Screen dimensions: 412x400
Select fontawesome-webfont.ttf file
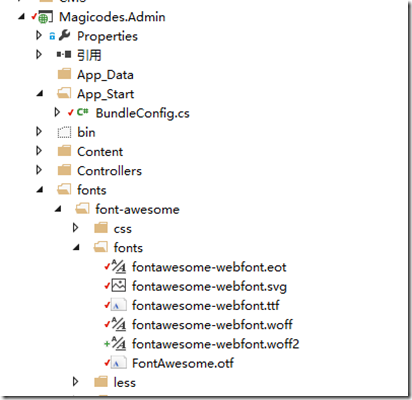[206, 306]
